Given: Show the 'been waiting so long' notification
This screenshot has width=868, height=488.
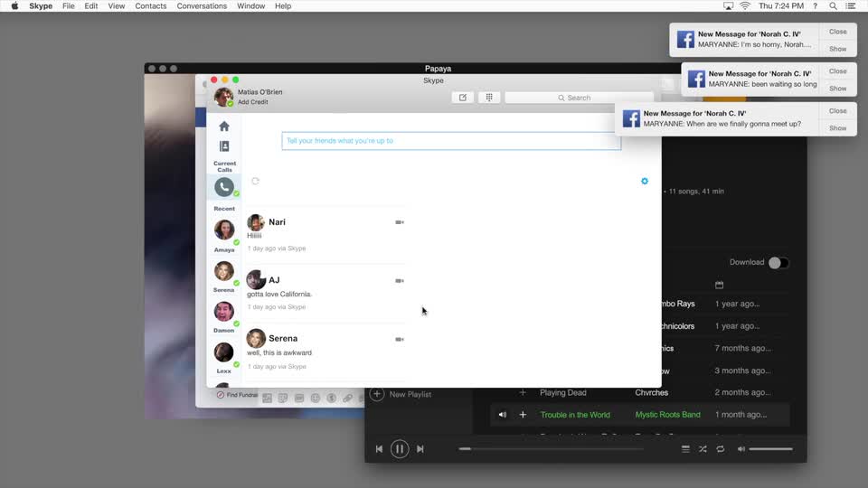Looking at the screenshot, I should [837, 89].
